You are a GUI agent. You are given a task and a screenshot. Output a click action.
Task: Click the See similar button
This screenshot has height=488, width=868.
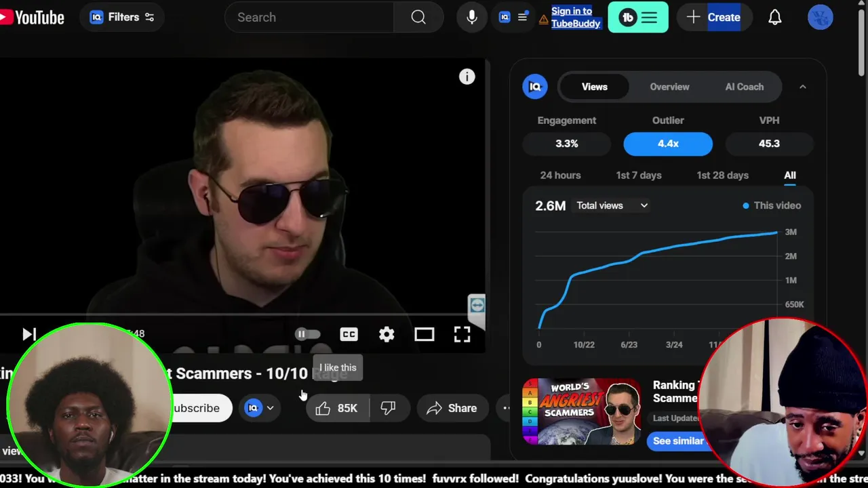(678, 441)
